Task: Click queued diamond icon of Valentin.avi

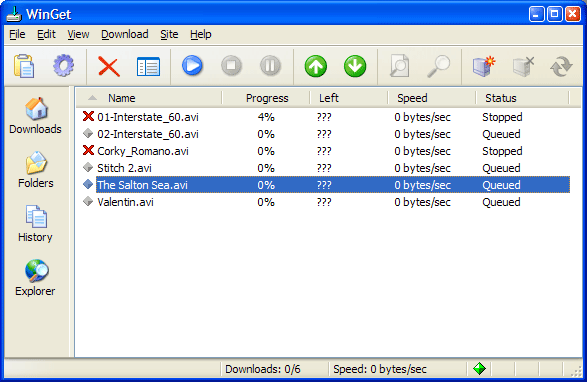Action: 88,201
